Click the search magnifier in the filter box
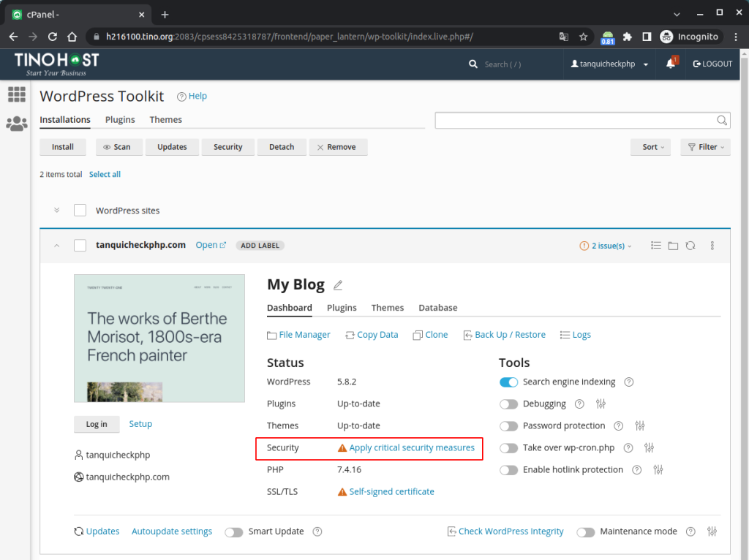Screen dimensions: 749x560 pos(722,121)
